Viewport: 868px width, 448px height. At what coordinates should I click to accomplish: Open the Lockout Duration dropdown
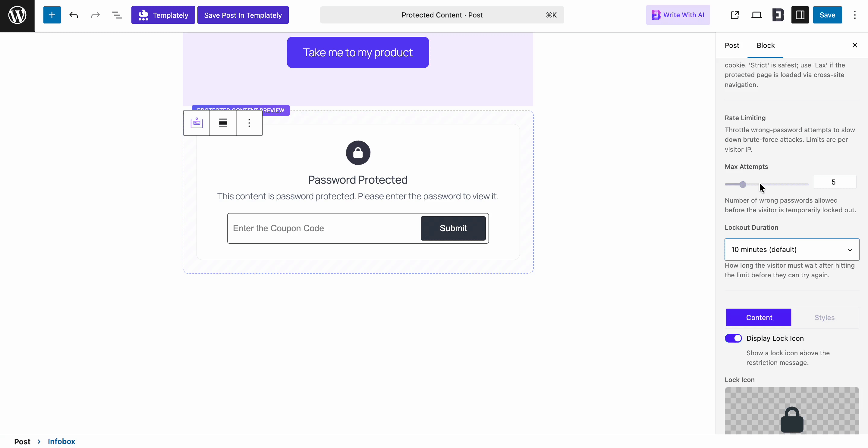[x=792, y=249]
